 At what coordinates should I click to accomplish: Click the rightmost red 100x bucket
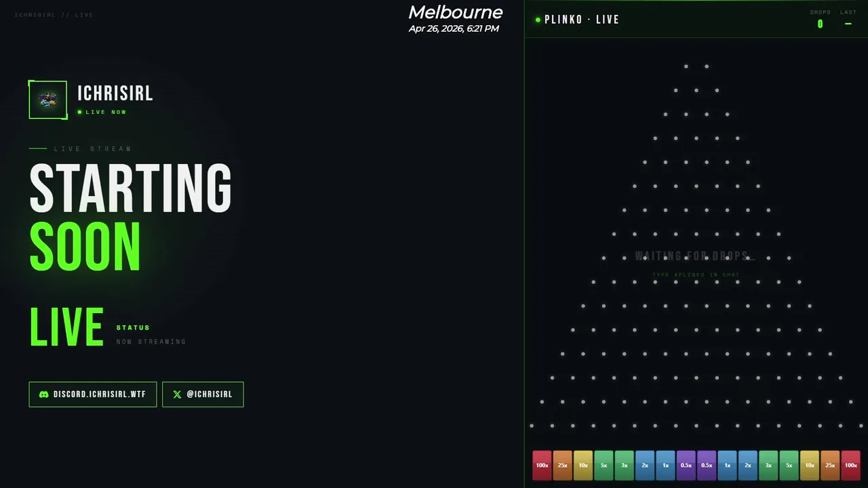point(850,466)
